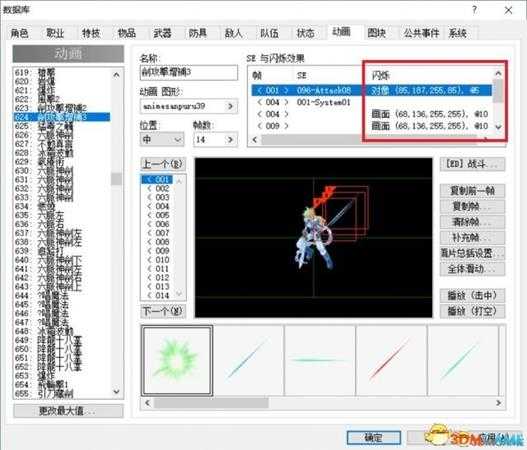Viewport: 527px width, 450px height.
Task: Open the 位置 position dropdown
Action: coord(162,139)
